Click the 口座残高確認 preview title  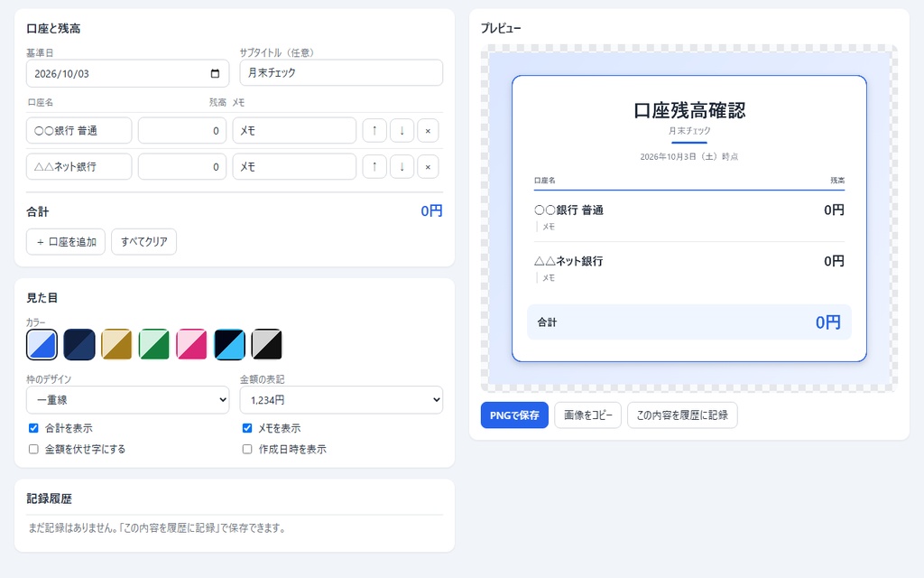(689, 110)
